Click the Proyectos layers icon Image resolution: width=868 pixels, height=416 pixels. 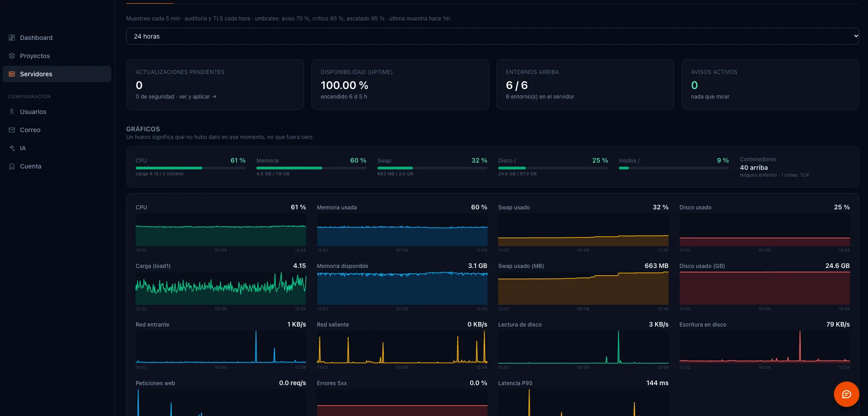(12, 56)
